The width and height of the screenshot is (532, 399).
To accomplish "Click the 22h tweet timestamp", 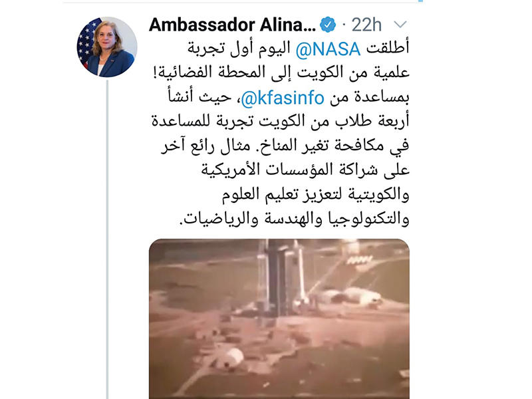I will [x=366, y=25].
